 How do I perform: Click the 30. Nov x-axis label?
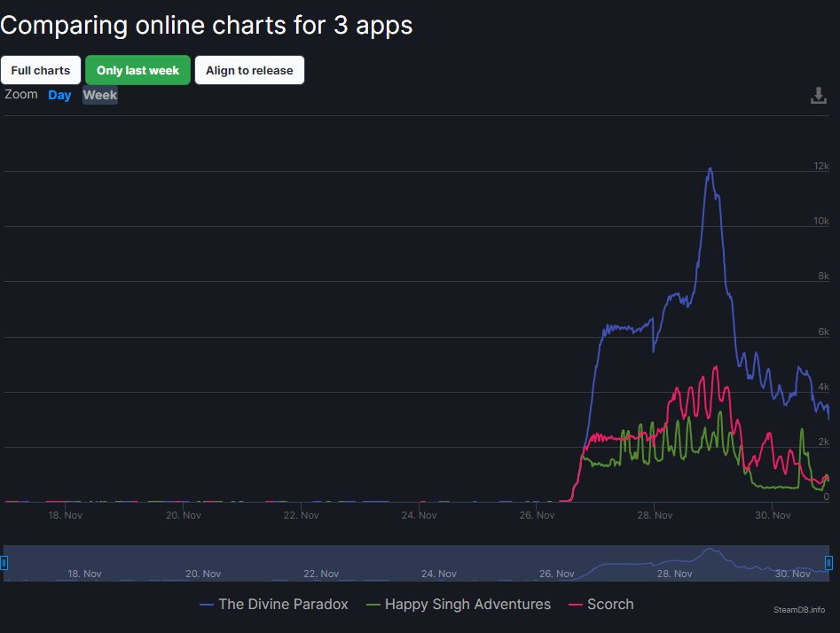point(773,515)
